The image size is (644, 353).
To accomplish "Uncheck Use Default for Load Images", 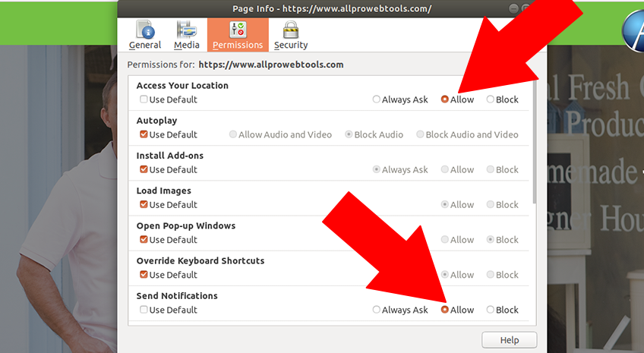I will point(144,204).
